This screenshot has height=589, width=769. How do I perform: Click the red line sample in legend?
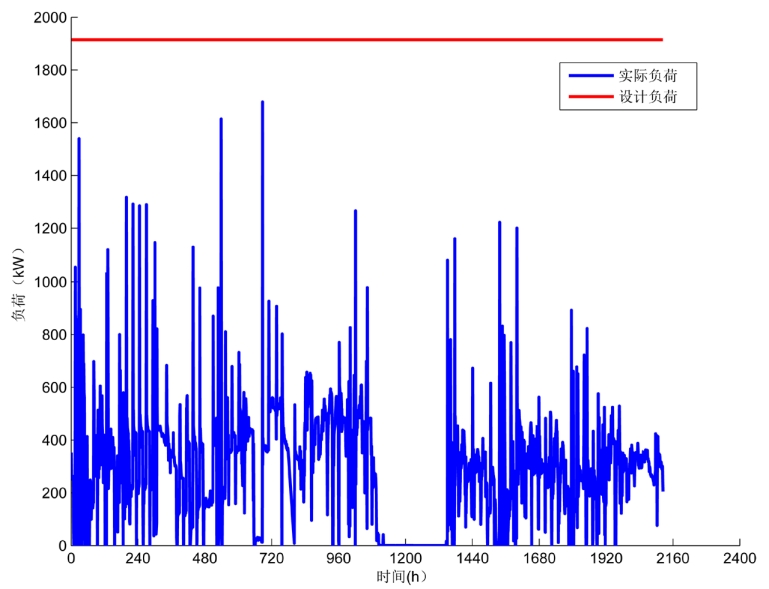point(589,97)
